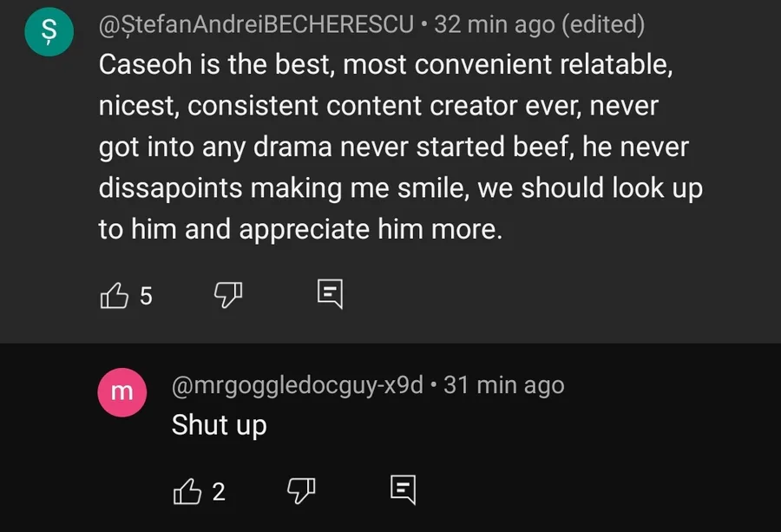
Task: Visit the @ȘtefanAndreiBECHERESCU channel link
Action: click(255, 24)
